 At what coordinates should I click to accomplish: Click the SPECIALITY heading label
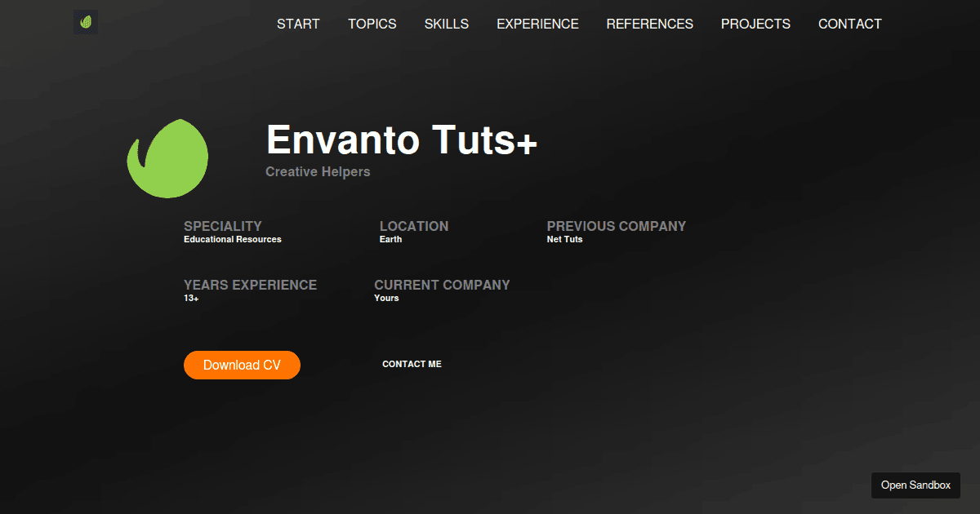coord(222,226)
